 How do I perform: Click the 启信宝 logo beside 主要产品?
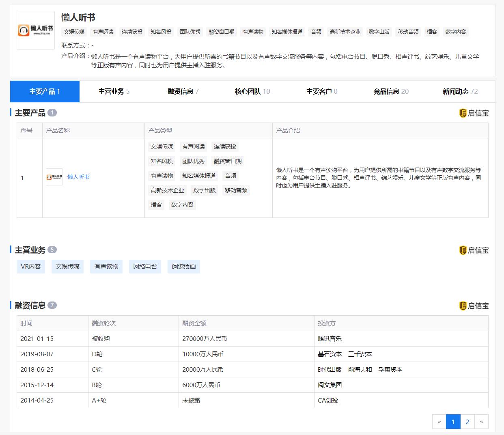(474, 113)
